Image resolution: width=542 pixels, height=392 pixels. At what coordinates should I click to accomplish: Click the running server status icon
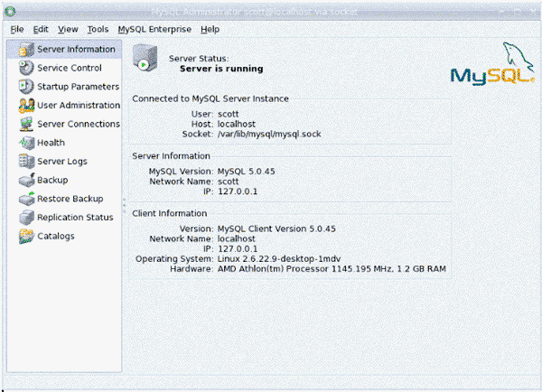[x=145, y=58]
